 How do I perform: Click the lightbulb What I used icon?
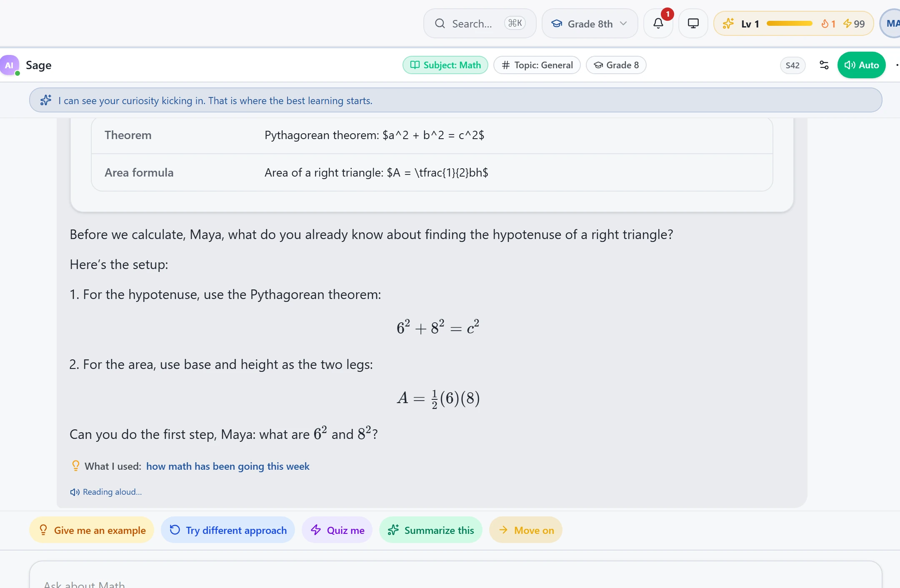tap(75, 466)
